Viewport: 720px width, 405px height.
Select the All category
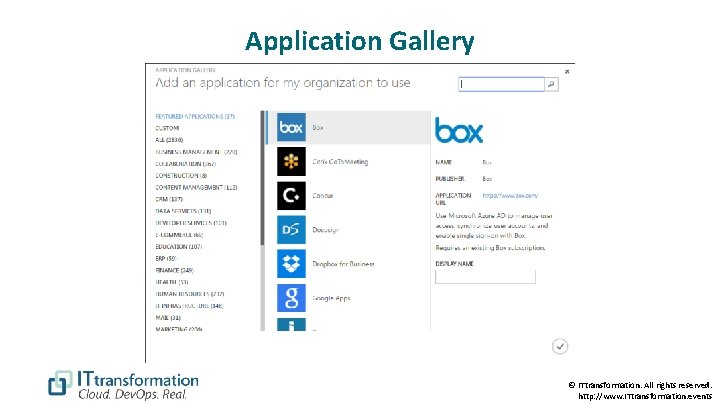(x=169, y=140)
